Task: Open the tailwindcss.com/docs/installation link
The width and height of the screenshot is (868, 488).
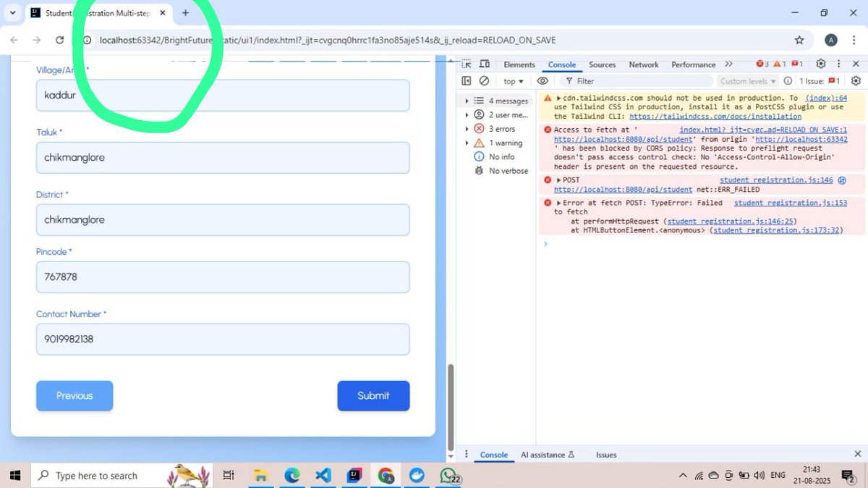Action: 715,116
